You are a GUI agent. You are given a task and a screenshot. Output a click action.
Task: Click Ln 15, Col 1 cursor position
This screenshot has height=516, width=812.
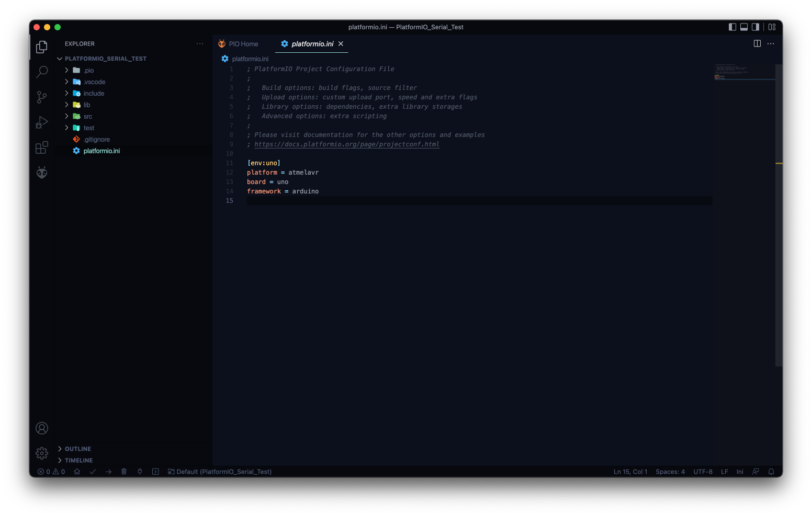coord(630,472)
